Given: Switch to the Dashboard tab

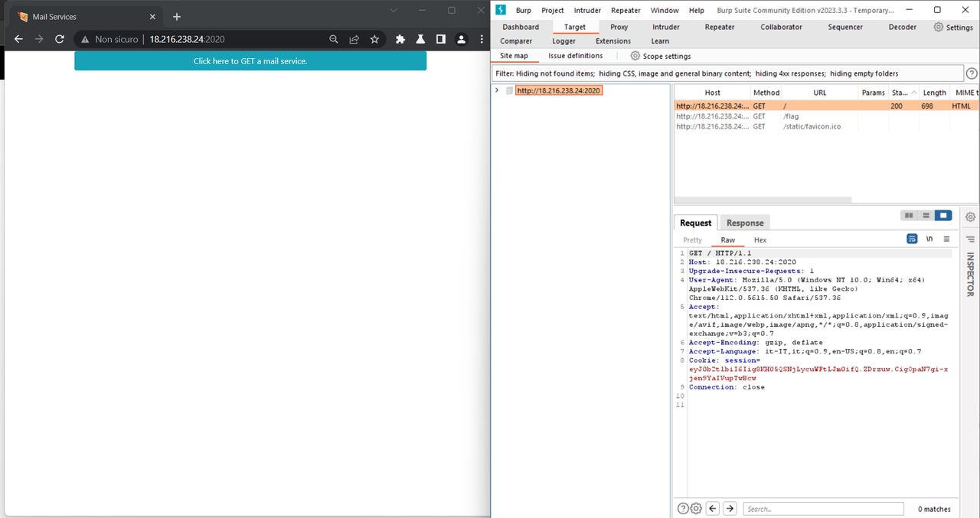Looking at the screenshot, I should tap(521, 27).
